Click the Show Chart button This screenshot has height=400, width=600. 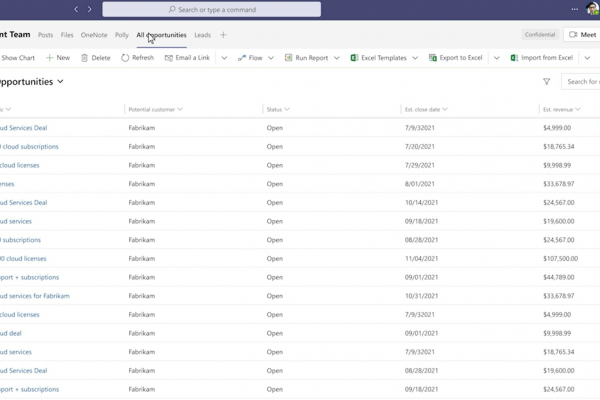(x=18, y=58)
